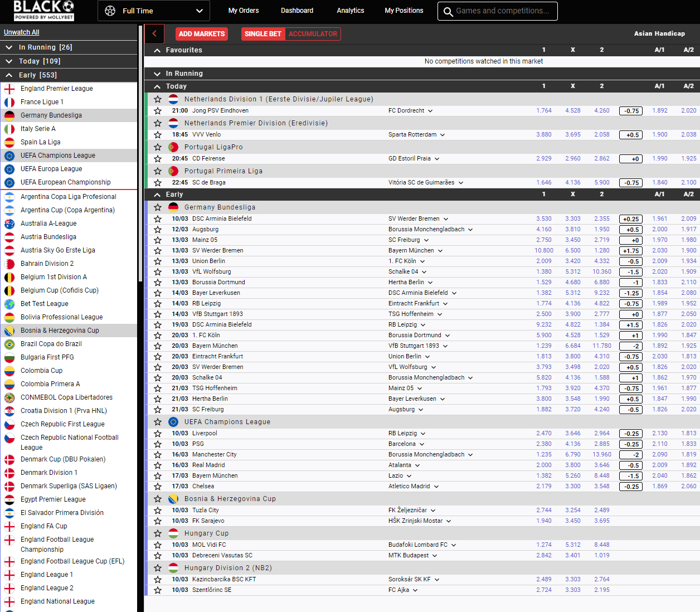Click the globe icon beside Bet Test League

[9, 304]
